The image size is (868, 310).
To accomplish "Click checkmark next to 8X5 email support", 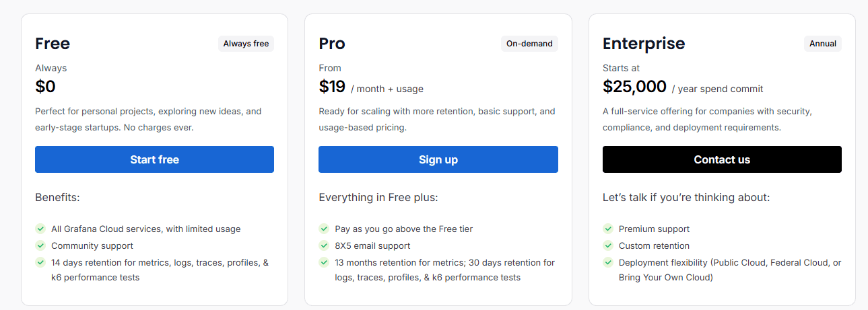I will 324,245.
